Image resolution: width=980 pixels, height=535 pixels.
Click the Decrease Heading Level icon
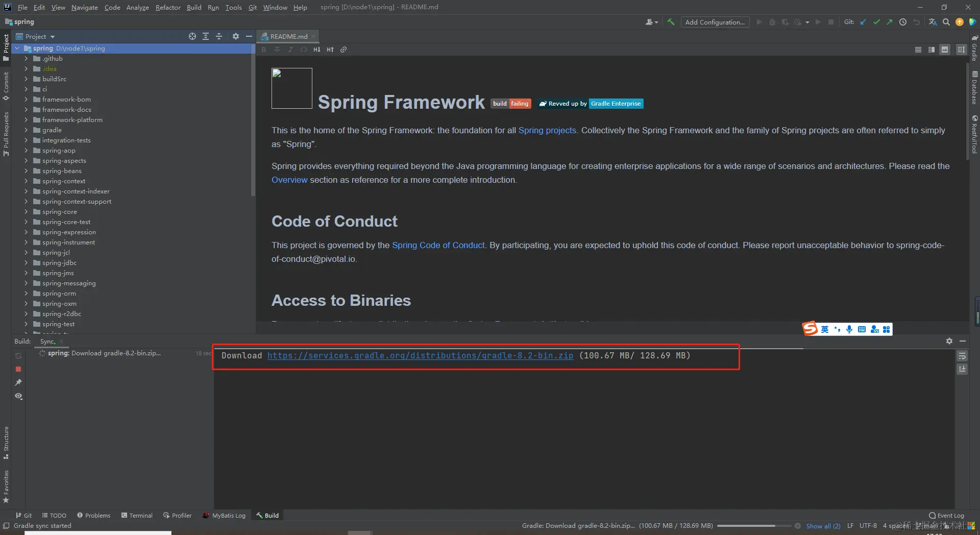[317, 50]
